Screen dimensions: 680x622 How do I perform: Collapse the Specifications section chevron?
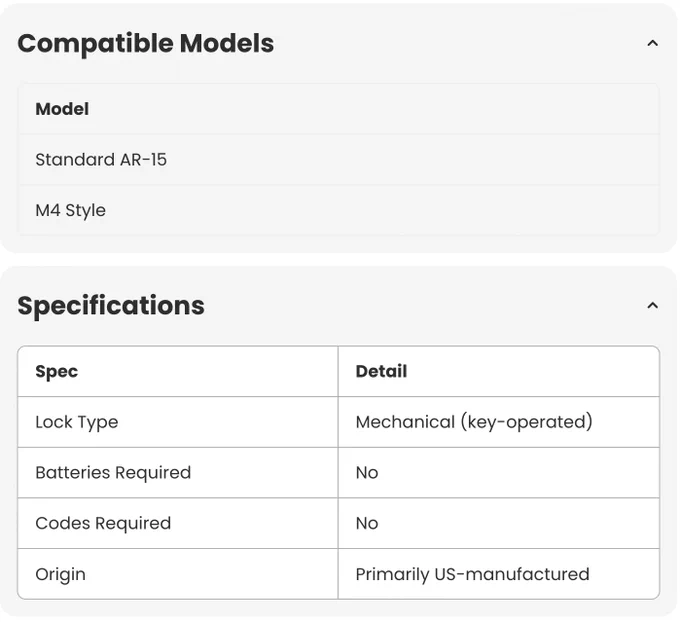(652, 306)
